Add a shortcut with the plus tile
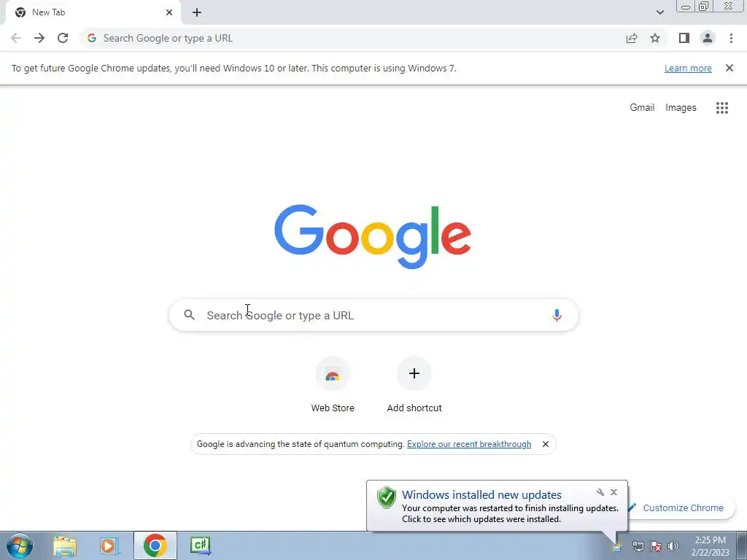Screen dimensions: 747x560 point(414,374)
